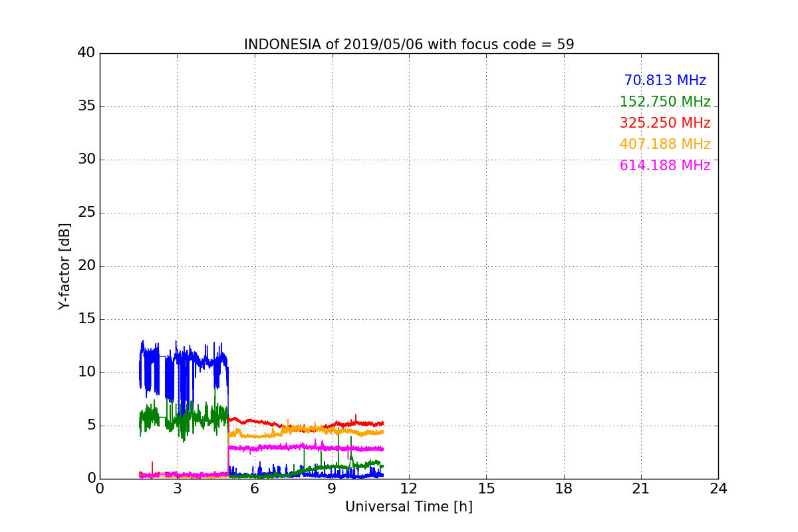Click the y-axis tick label '5'
Image resolution: width=798 pixels, height=532 pixels.
tap(91, 426)
